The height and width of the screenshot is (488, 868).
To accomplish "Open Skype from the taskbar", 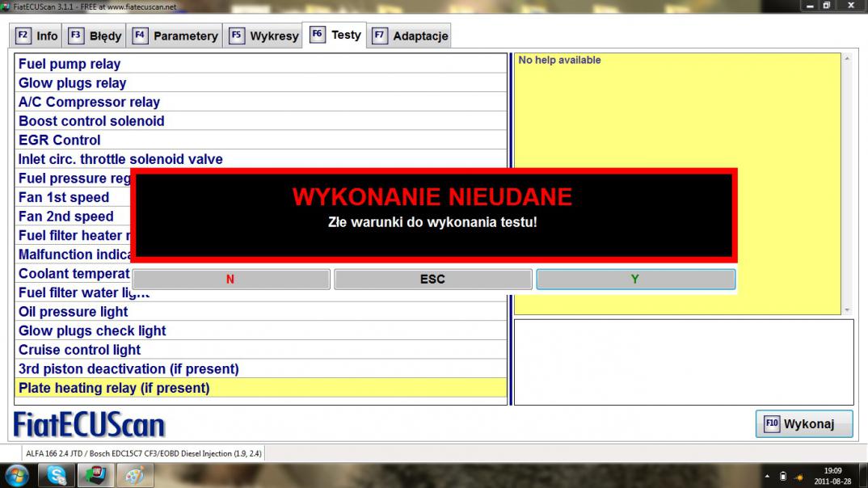I will click(57, 475).
